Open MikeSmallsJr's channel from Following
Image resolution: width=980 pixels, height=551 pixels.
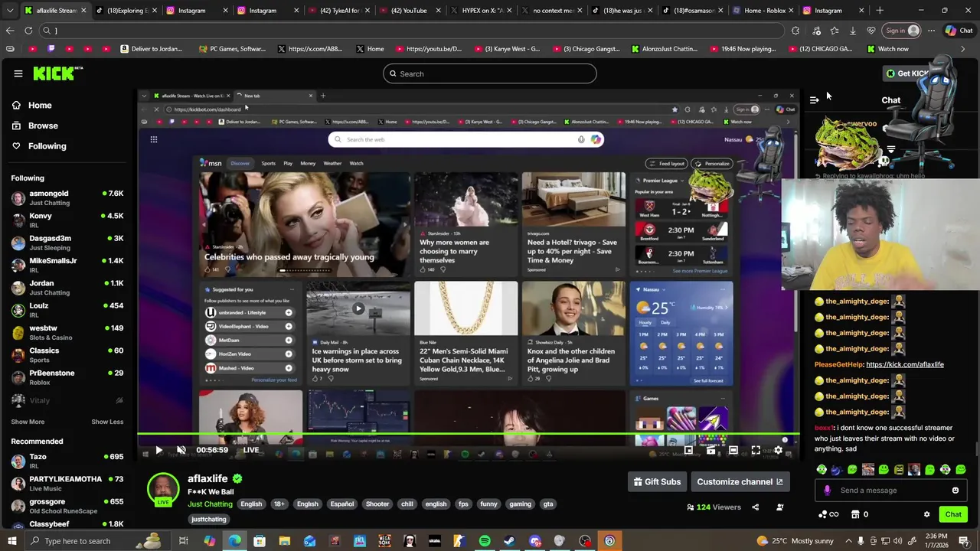[x=67, y=265]
